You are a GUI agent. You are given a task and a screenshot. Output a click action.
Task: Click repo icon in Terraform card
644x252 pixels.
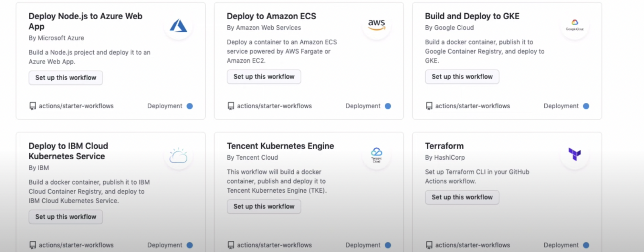click(x=429, y=245)
